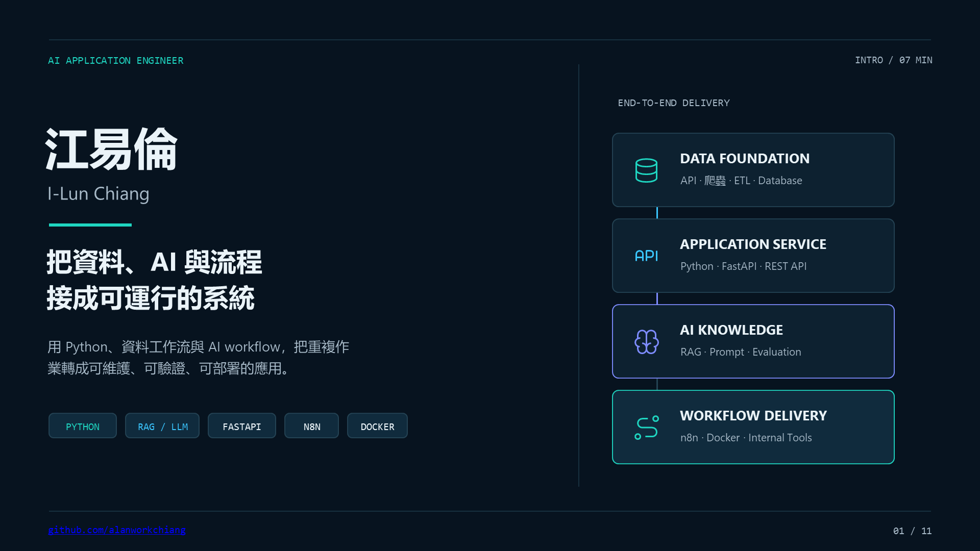The height and width of the screenshot is (551, 980).
Task: Select the AI KNOWLEDGE card title
Action: pyautogui.click(x=731, y=330)
